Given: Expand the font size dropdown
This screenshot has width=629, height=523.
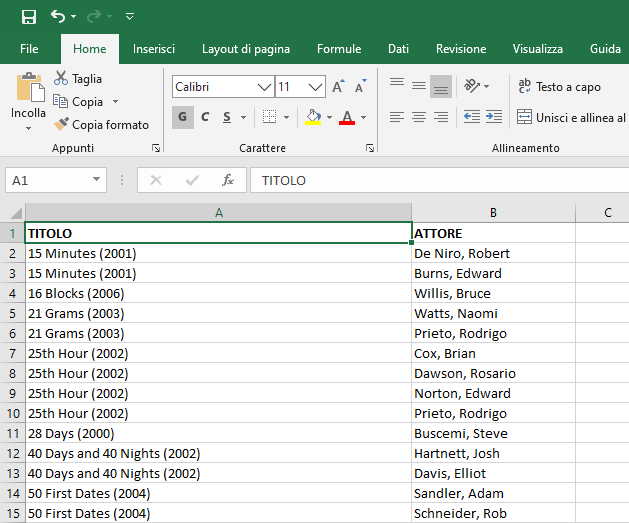Looking at the screenshot, I should pos(315,87).
